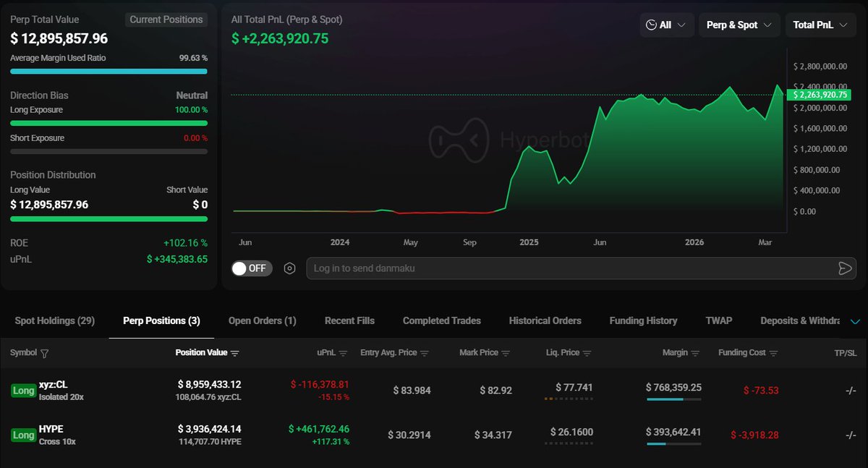Click the ROE +102.16 % value
Screen dimensions: 868x468
click(185, 243)
